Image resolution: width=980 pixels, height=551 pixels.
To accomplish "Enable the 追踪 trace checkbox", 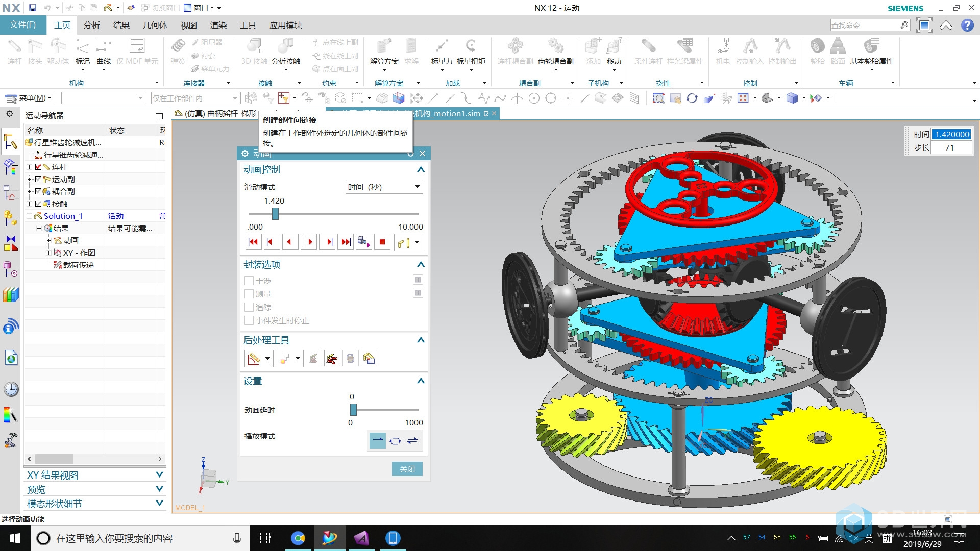I will [x=249, y=307].
